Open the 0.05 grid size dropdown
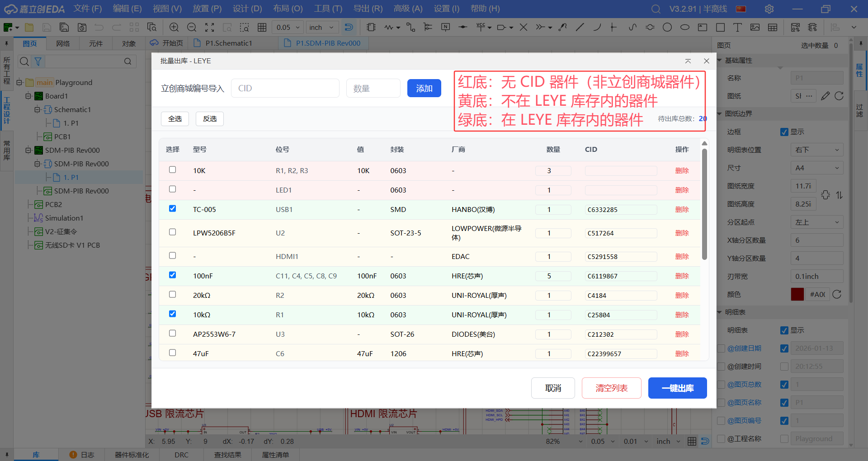868x461 pixels. (x=288, y=28)
